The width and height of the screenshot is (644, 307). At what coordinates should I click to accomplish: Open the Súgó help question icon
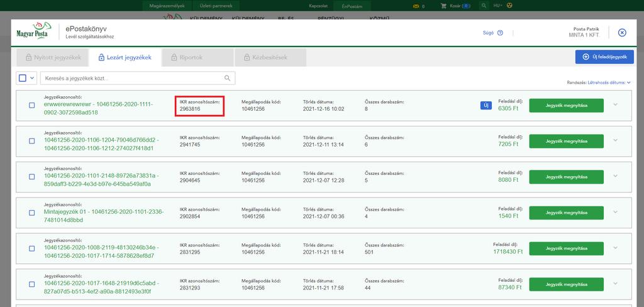coord(500,33)
